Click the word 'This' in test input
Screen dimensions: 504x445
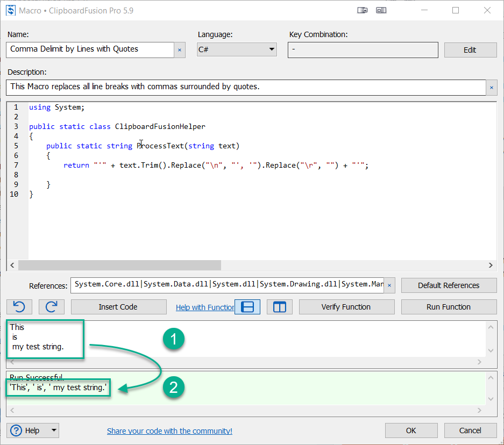17,327
